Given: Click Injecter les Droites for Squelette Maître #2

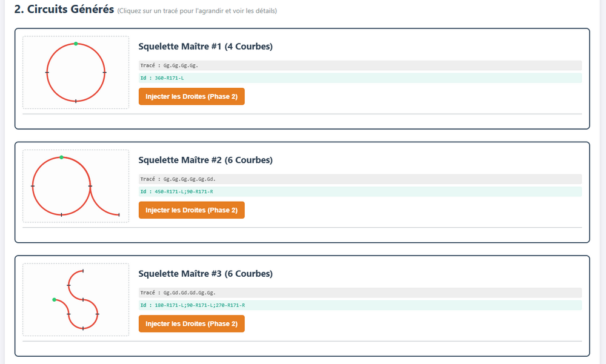Looking at the screenshot, I should point(191,210).
